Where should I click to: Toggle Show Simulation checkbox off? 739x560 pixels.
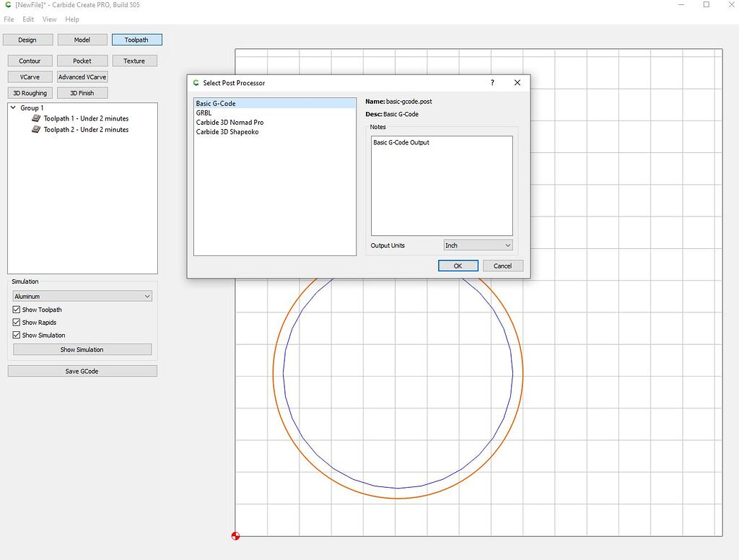(17, 335)
